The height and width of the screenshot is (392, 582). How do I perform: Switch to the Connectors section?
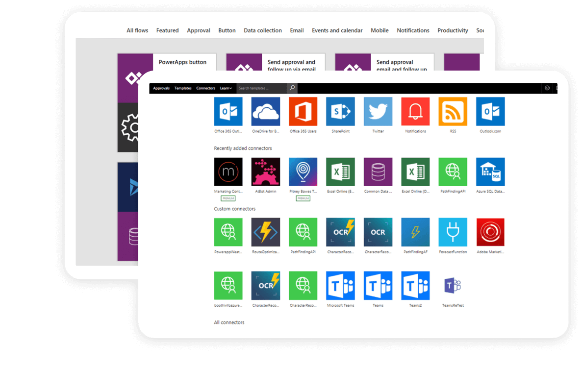205,88
